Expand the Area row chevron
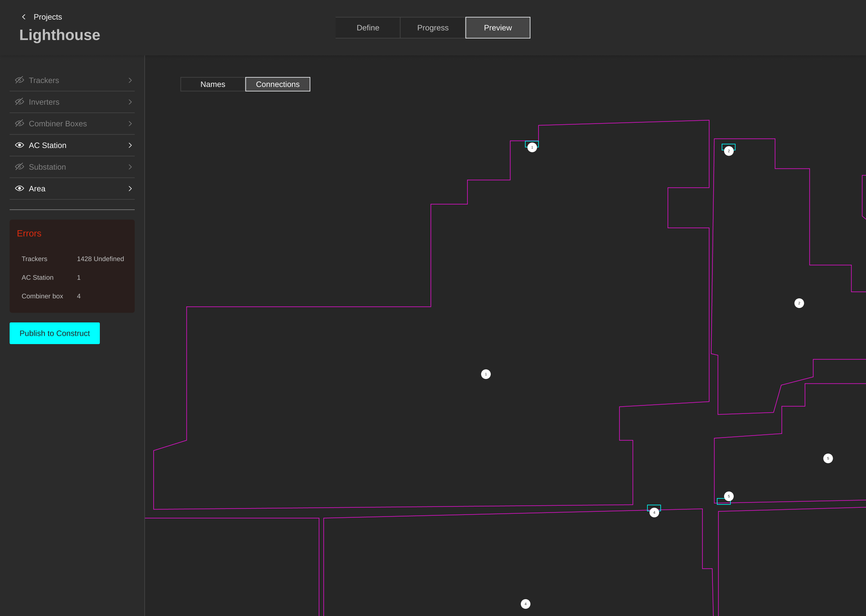This screenshot has width=866, height=616. [130, 188]
